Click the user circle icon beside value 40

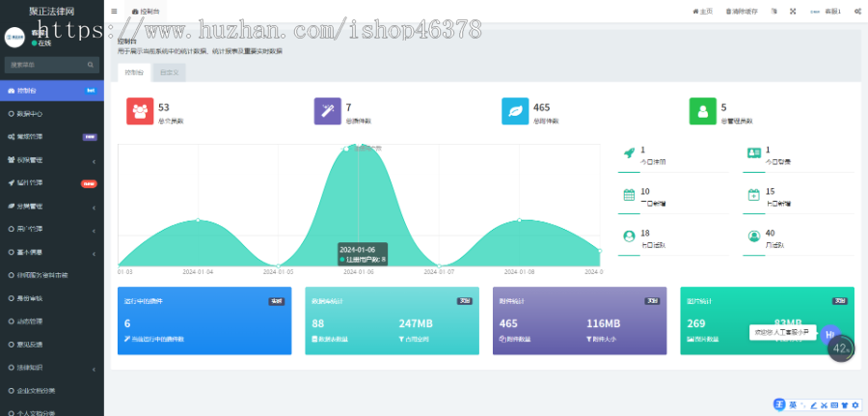pyautogui.click(x=753, y=236)
